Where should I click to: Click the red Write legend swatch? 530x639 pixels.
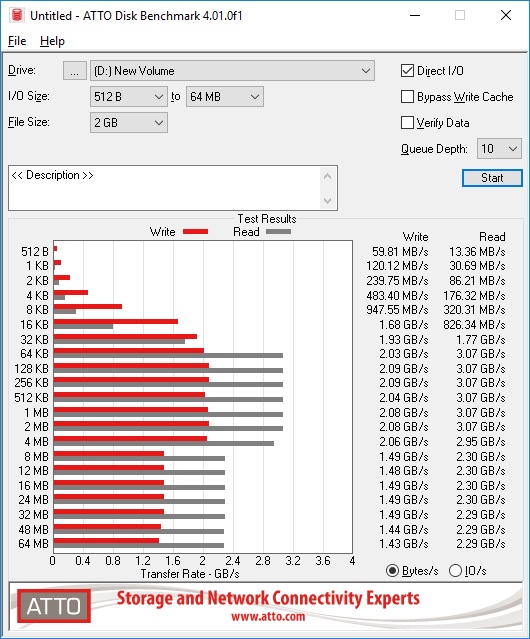click(x=196, y=231)
